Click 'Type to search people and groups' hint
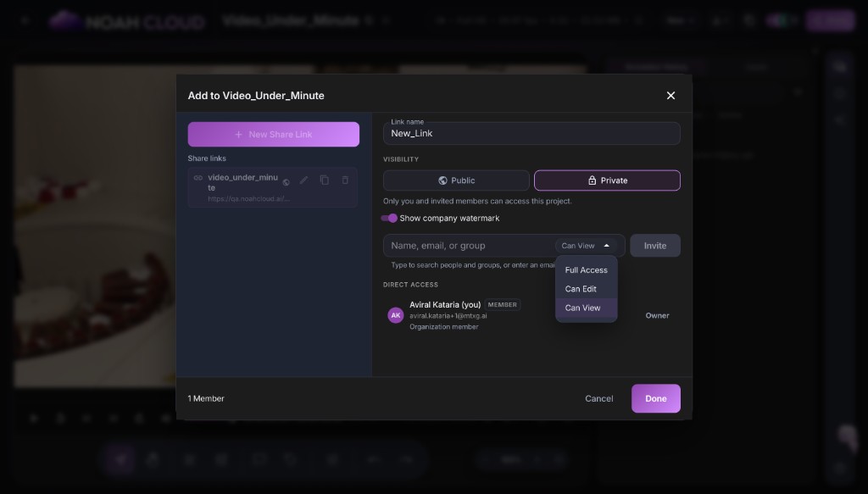Image resolution: width=868 pixels, height=494 pixels. point(472,265)
